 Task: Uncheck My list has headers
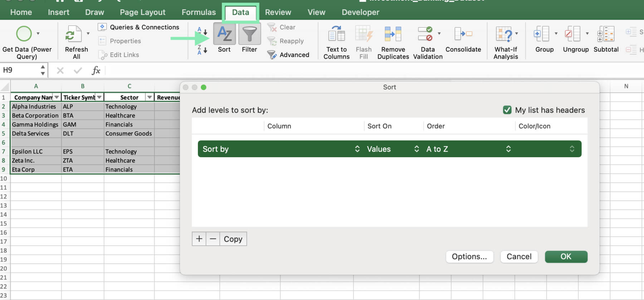click(507, 110)
